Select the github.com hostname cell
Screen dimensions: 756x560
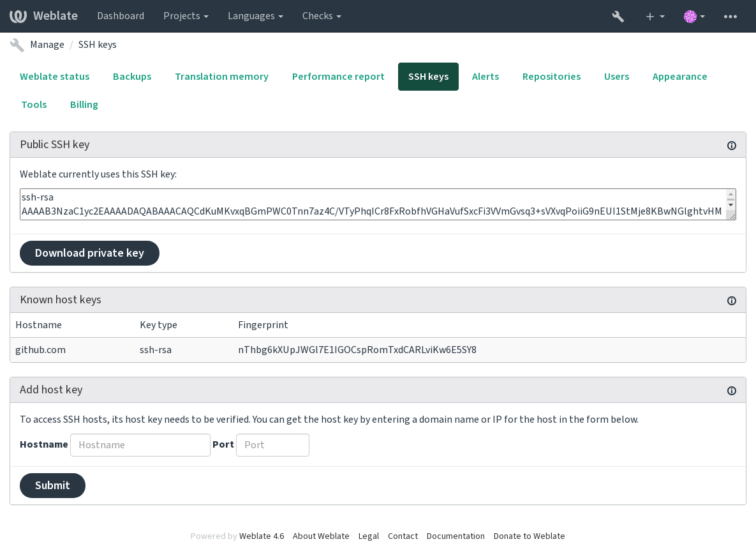click(40, 350)
